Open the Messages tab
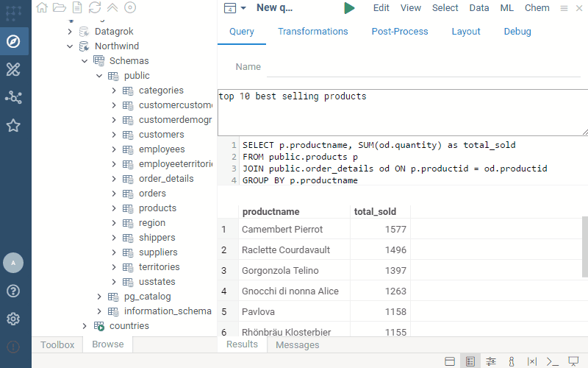Viewport: 588px width, 368px height. [x=298, y=344]
